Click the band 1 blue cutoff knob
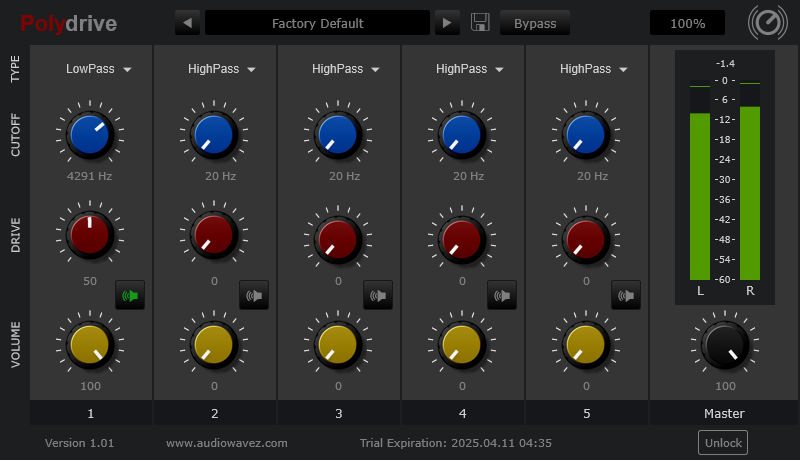Screen dimensions: 800x460 90,135
